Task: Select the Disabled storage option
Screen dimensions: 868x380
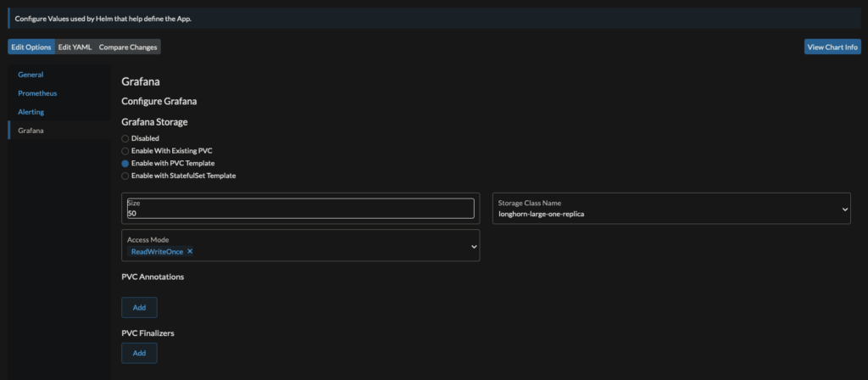Action: coord(125,138)
